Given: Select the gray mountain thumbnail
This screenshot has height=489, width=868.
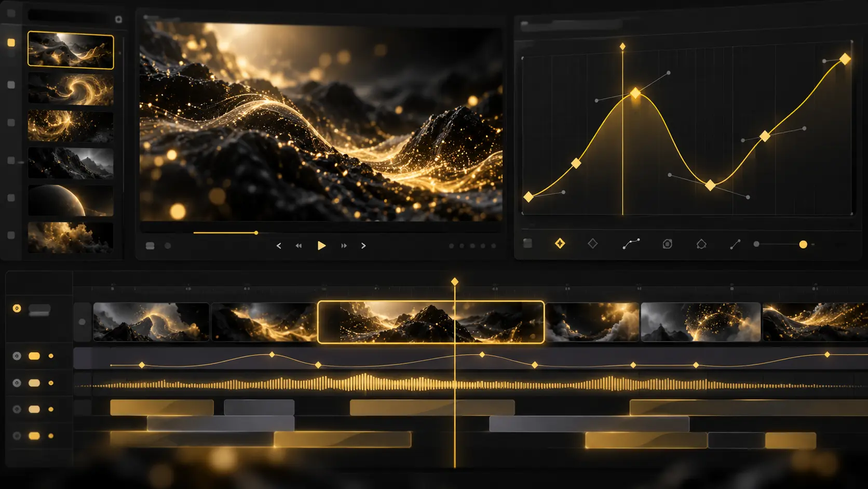Looking at the screenshot, I should tap(71, 163).
